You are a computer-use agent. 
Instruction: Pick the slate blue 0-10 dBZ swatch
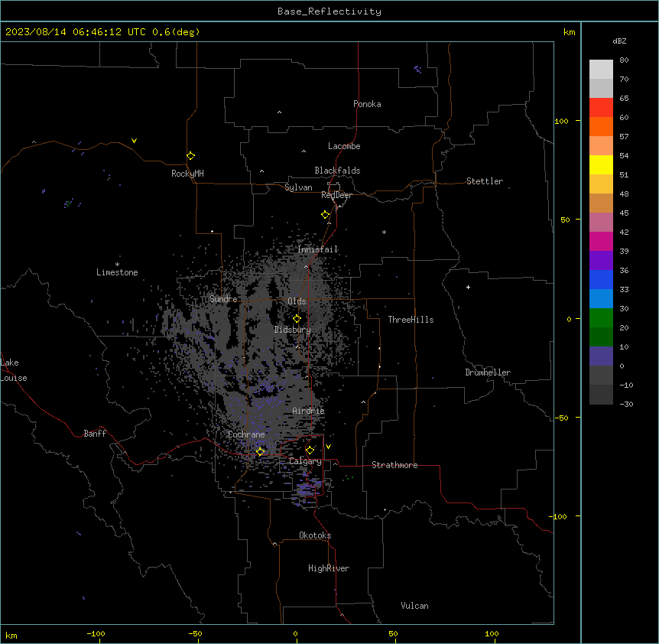pyautogui.click(x=601, y=356)
